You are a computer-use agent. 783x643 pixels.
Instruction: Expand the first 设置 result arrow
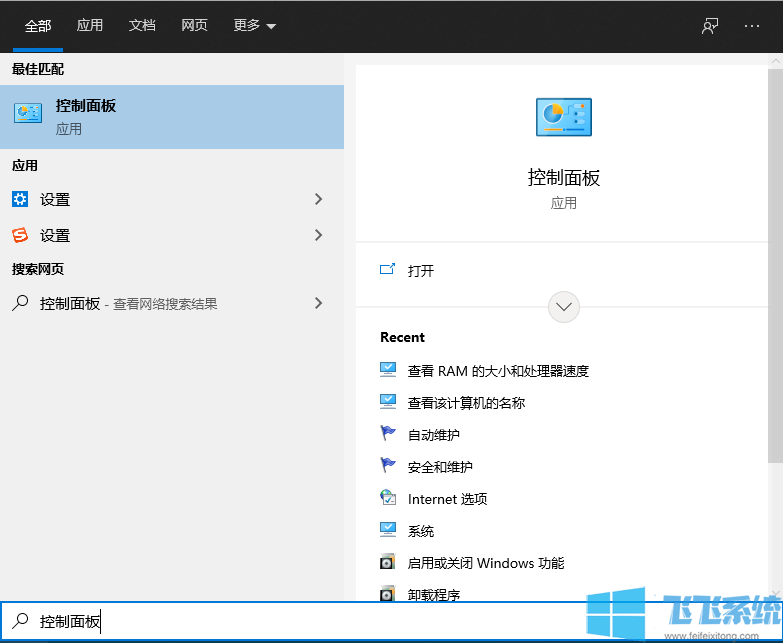tap(319, 199)
